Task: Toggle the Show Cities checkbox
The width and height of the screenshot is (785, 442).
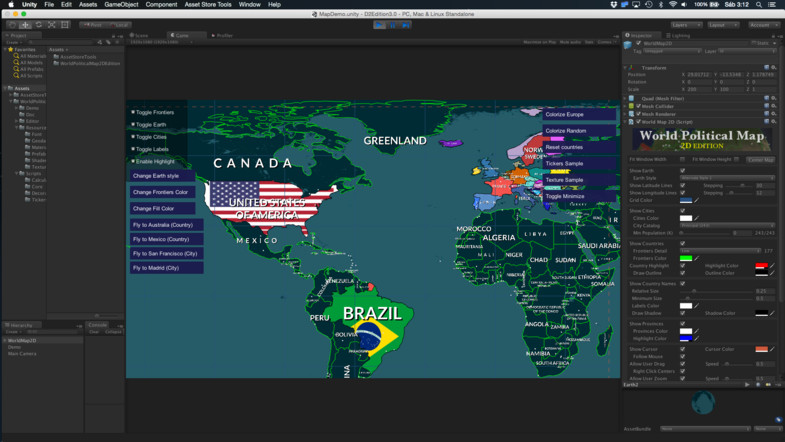Action: [682, 211]
